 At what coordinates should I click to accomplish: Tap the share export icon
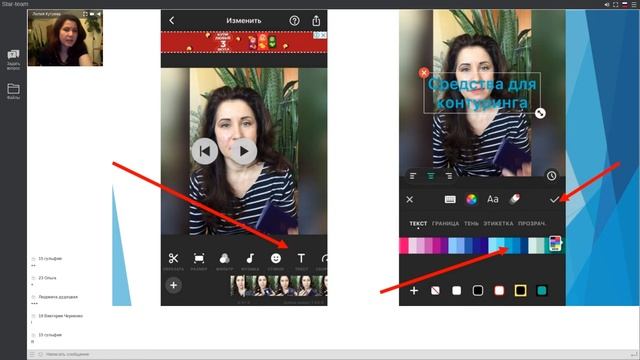pos(316,20)
